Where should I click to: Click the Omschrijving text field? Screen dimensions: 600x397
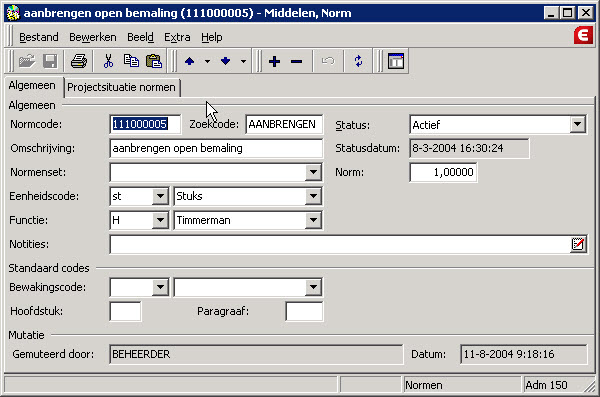[216, 149]
